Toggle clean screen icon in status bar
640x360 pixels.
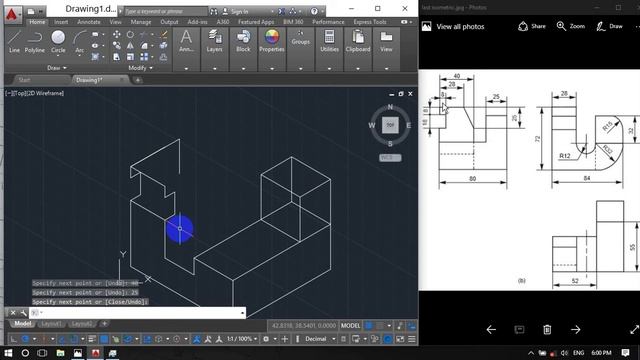400,339
